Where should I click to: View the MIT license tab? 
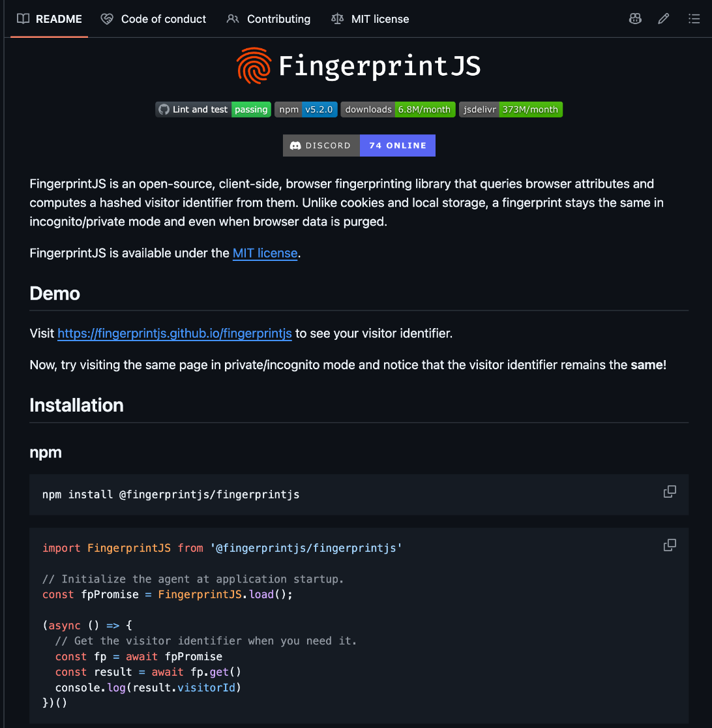point(370,19)
